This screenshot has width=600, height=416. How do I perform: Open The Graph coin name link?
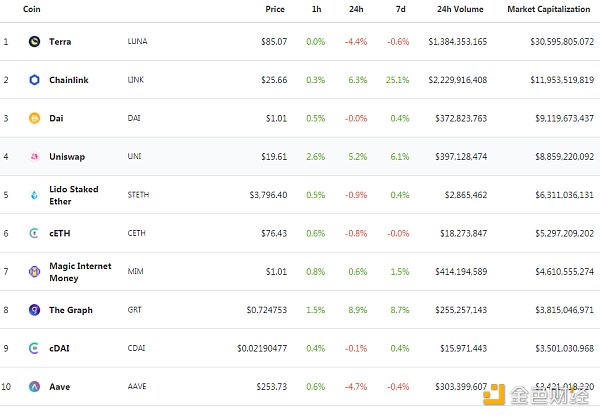point(70,310)
